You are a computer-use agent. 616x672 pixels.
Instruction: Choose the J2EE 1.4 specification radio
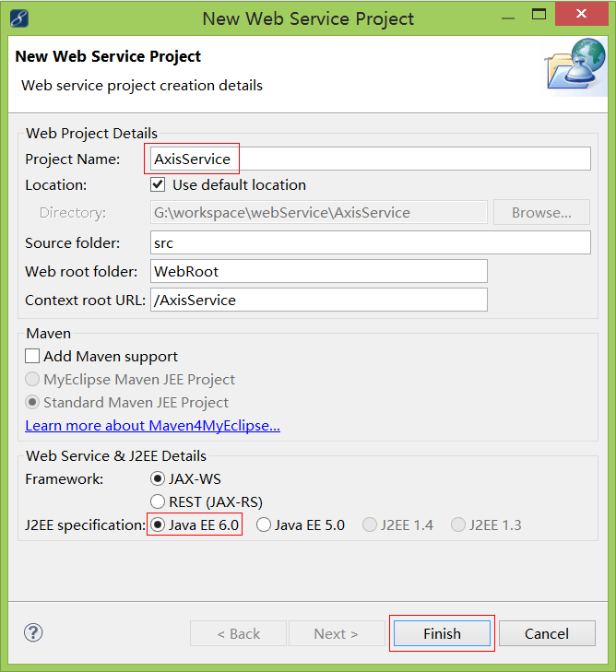[x=370, y=525]
